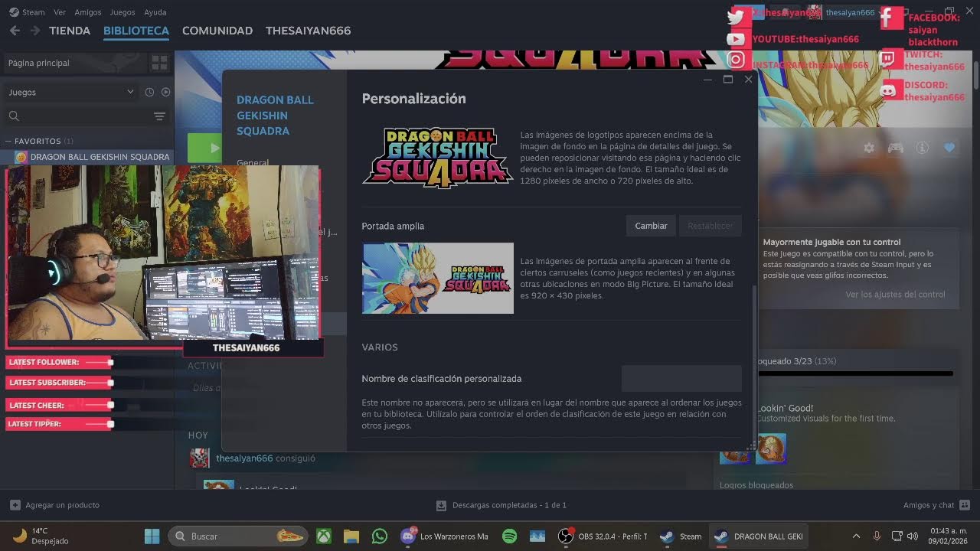Open Spotify from taskbar
Viewport: 980px width, 551px height.
click(x=509, y=536)
